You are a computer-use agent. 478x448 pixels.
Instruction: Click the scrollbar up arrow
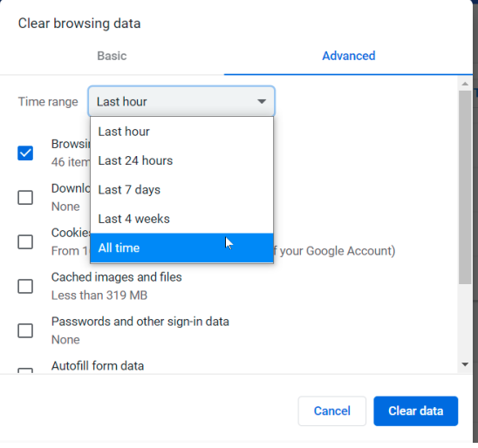[465, 84]
